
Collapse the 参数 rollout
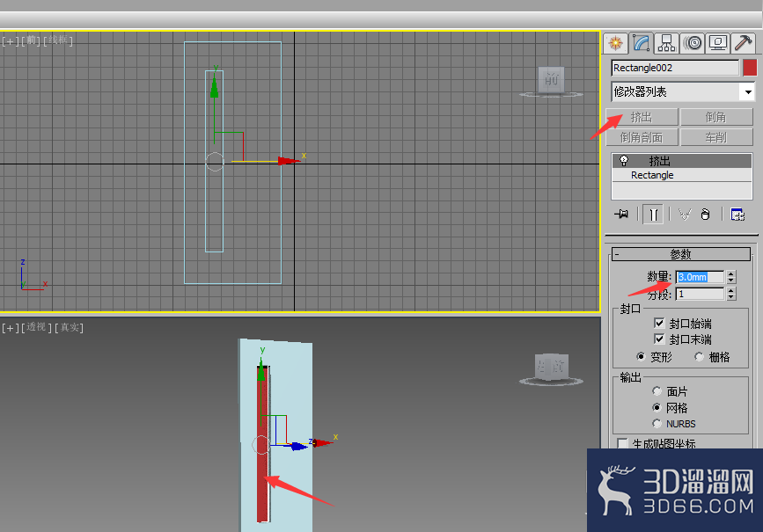click(681, 254)
